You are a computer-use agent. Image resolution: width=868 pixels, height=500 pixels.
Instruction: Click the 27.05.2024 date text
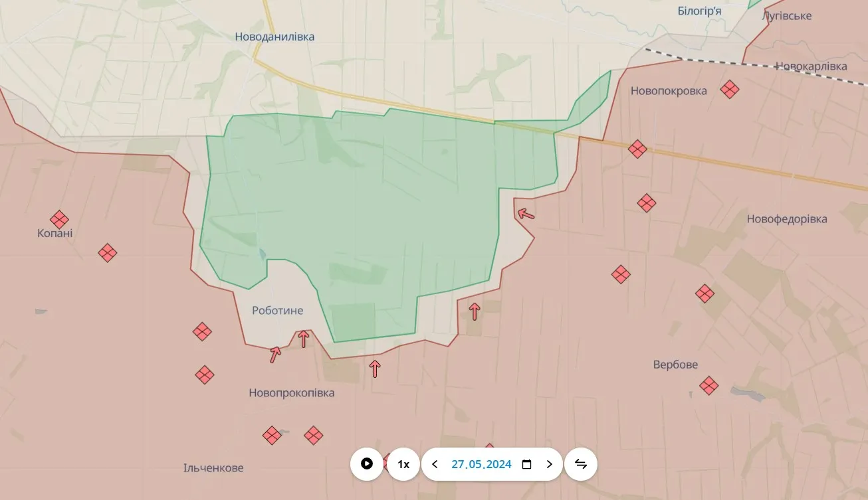coord(481,464)
